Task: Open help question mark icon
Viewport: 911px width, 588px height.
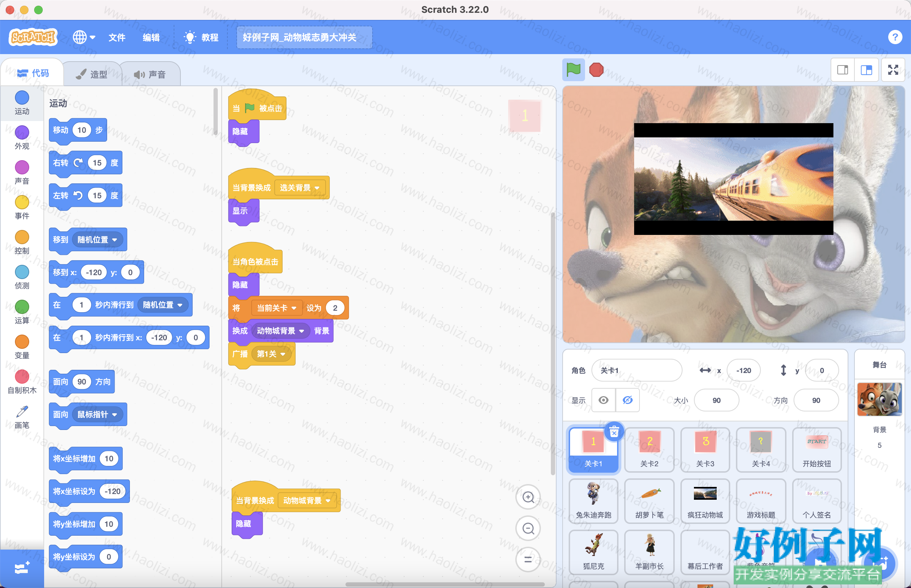Action: pos(895,37)
